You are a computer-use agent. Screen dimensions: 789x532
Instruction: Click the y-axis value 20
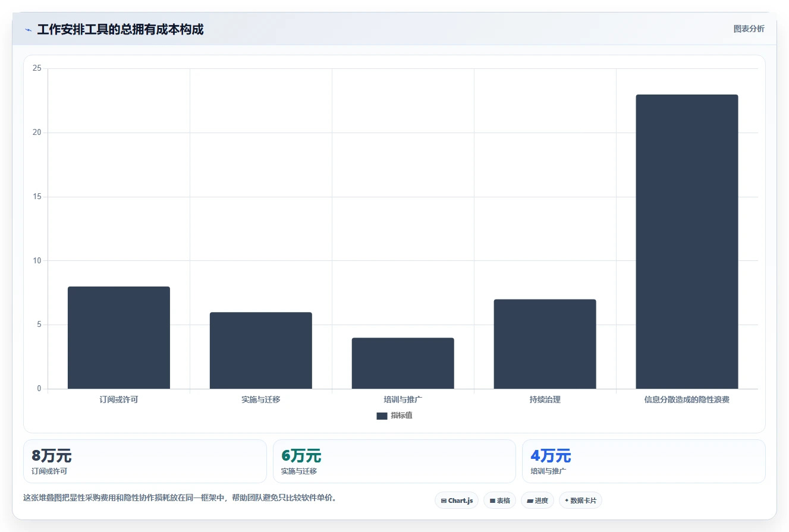[37, 133]
